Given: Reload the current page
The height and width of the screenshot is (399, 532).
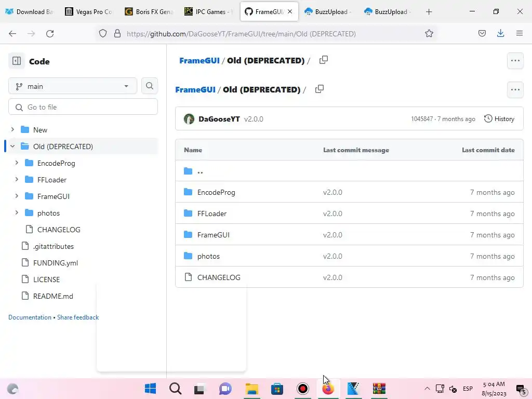Looking at the screenshot, I should tap(50, 34).
